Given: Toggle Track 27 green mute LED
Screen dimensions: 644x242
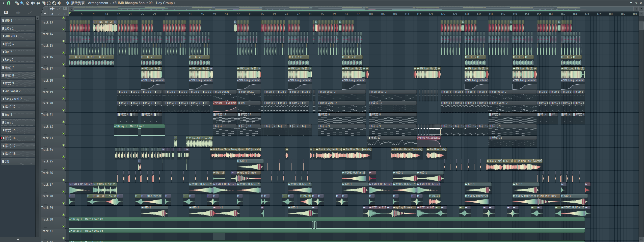Looking at the screenshot, I should click(63, 191).
